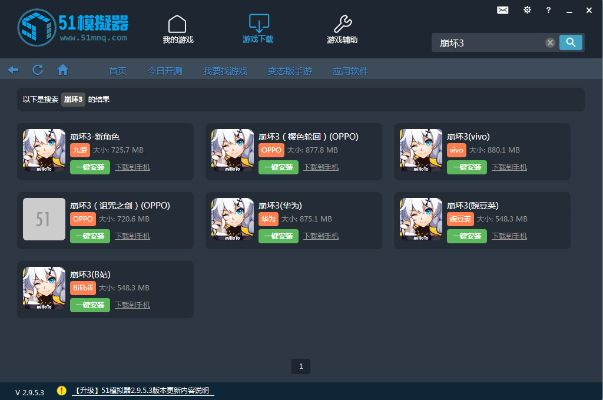Select the 今日开测 tab
The image size is (603, 400).
(165, 71)
